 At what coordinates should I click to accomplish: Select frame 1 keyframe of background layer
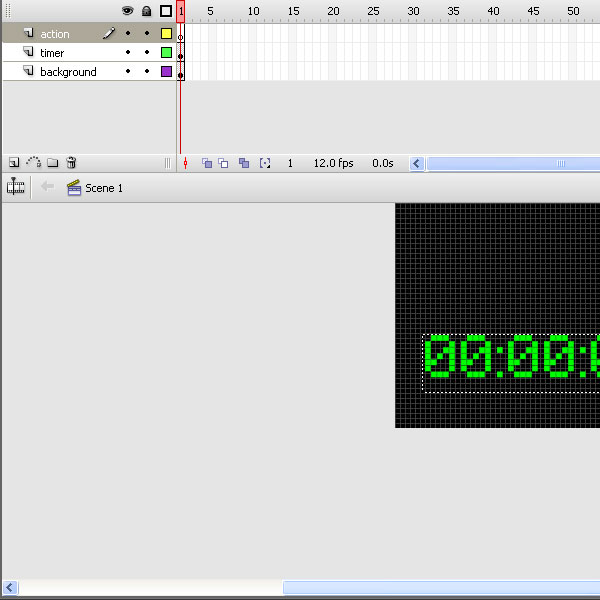pyautogui.click(x=181, y=72)
